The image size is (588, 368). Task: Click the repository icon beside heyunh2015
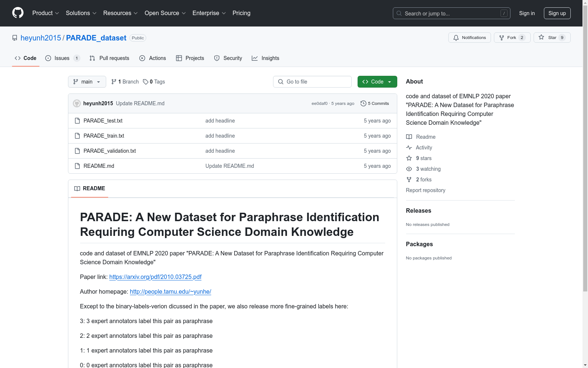click(15, 38)
